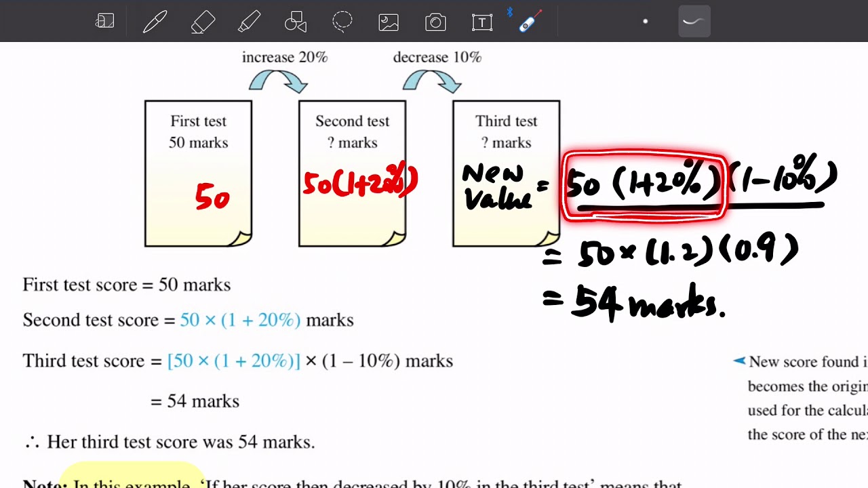
Task: Select the Text box tool
Action: click(x=481, y=22)
